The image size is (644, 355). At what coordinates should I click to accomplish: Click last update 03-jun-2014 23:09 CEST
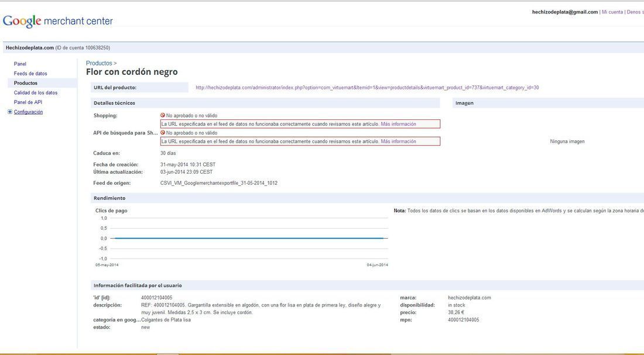click(186, 172)
